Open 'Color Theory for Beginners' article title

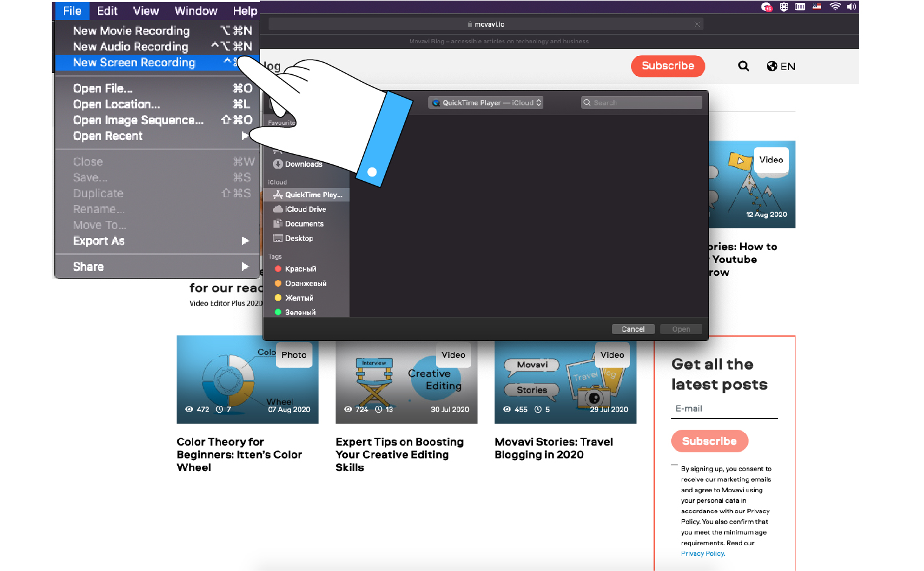pyautogui.click(x=239, y=455)
